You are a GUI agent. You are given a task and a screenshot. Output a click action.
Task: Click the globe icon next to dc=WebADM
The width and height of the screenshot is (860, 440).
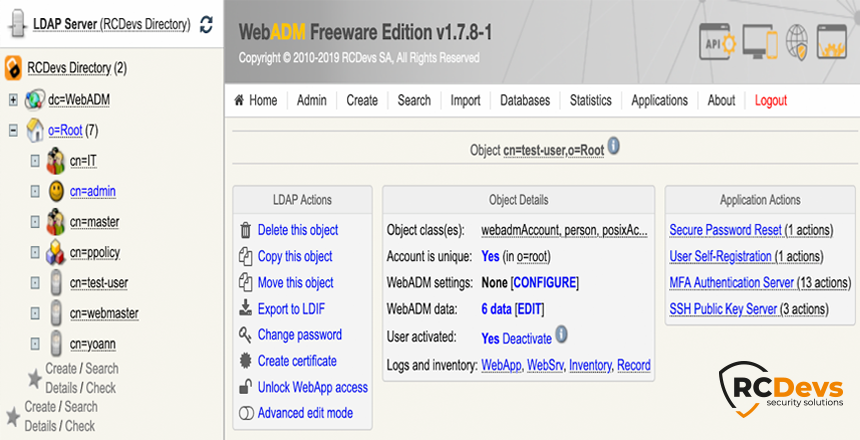click(x=35, y=100)
